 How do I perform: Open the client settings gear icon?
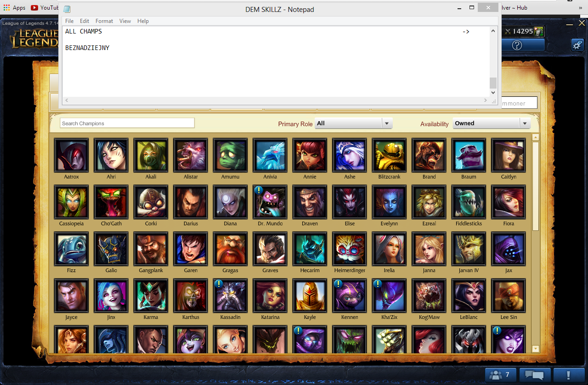point(577,45)
